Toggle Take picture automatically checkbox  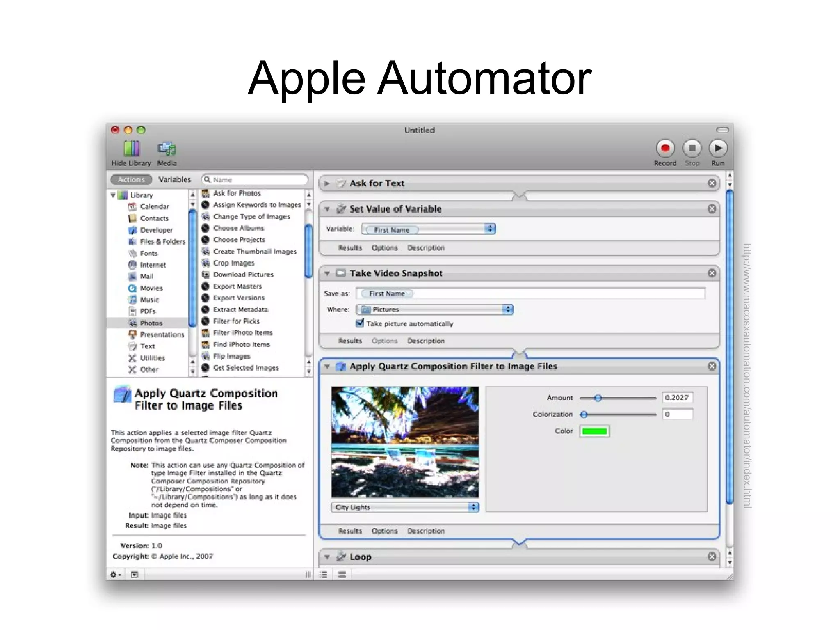tap(360, 323)
